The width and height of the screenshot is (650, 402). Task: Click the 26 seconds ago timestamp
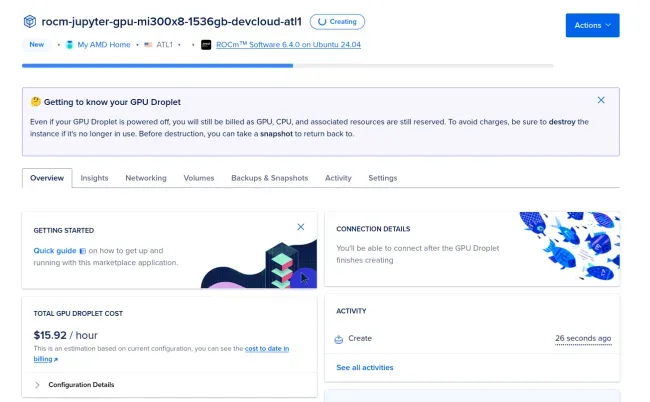point(583,339)
